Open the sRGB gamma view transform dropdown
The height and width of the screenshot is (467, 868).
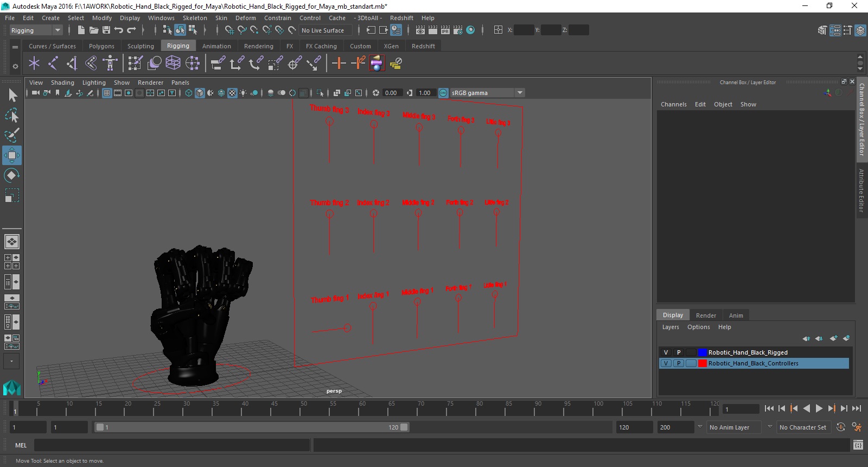point(520,93)
